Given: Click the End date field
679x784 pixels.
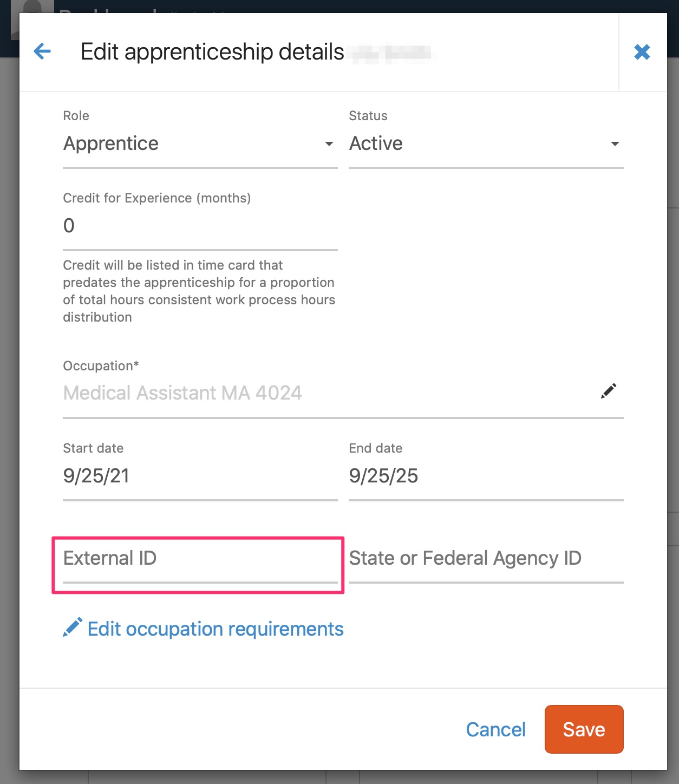Looking at the screenshot, I should coord(486,476).
